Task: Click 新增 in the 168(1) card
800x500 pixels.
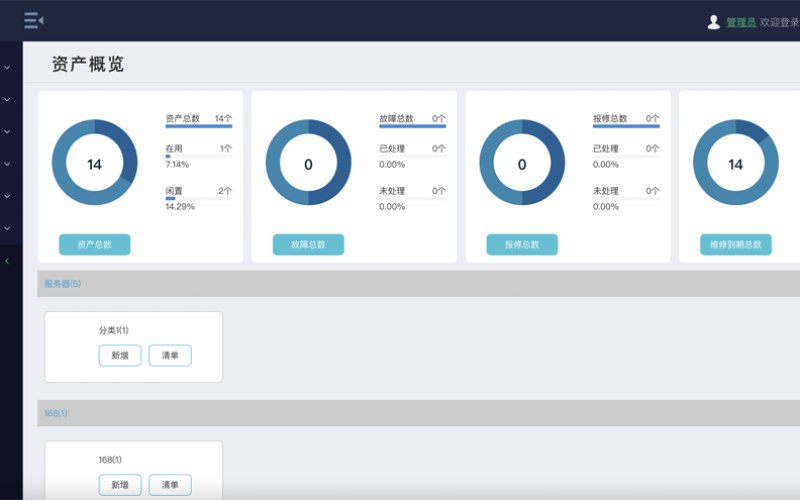Action: (x=120, y=485)
